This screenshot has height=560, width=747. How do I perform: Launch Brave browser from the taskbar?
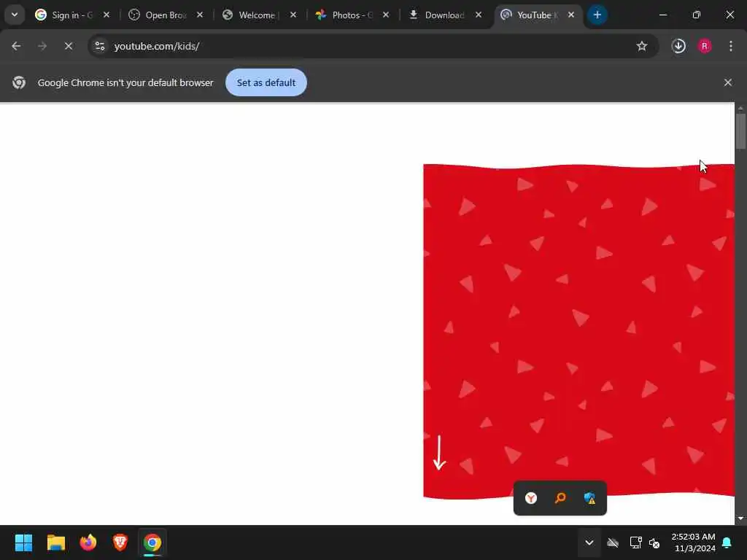click(120, 542)
